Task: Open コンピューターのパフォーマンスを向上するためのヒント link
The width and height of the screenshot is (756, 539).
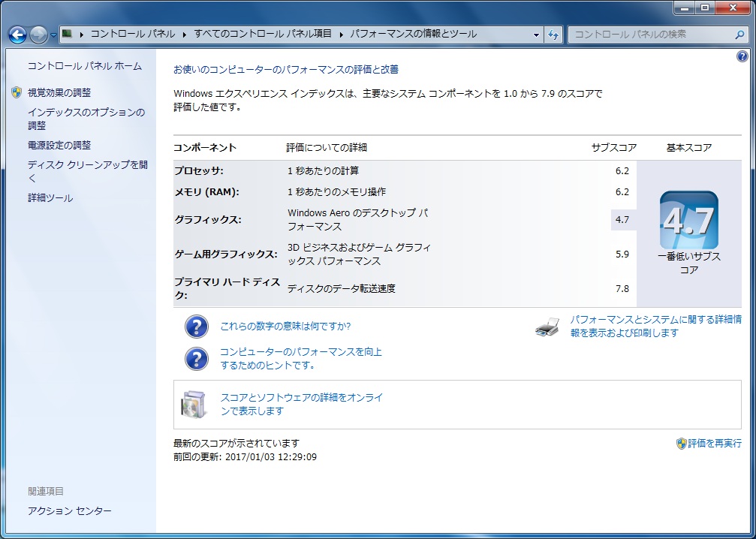Action: (301, 359)
